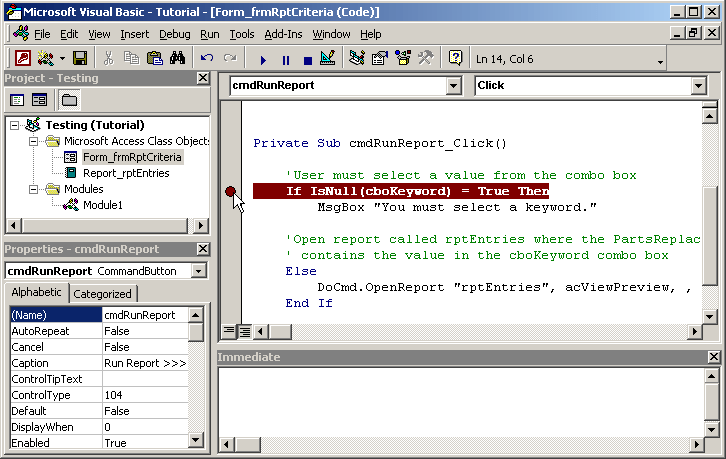Viewport: 726px width, 459px height.
Task: Open the cmdRunReport object dropdown
Action: 454,86
